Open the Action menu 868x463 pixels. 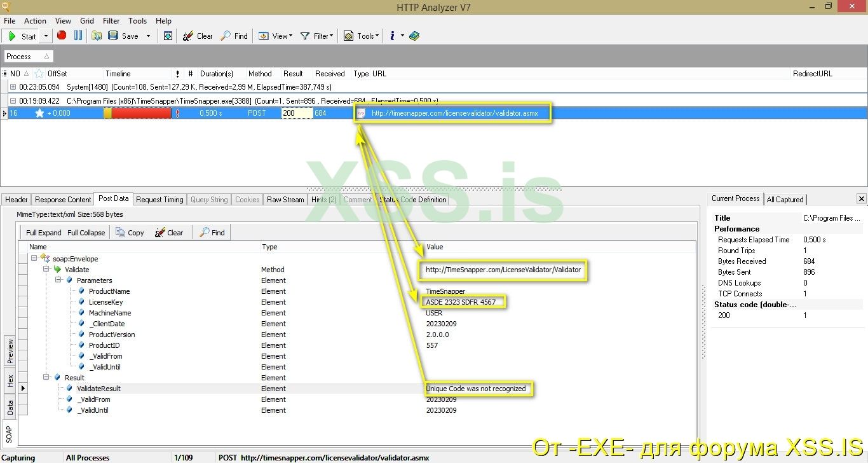tap(35, 20)
